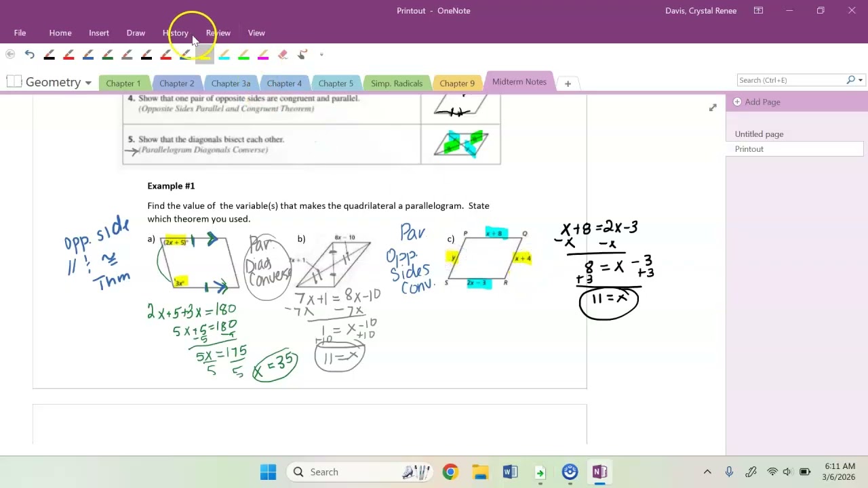Open File Explorer from taskbar

click(x=480, y=472)
